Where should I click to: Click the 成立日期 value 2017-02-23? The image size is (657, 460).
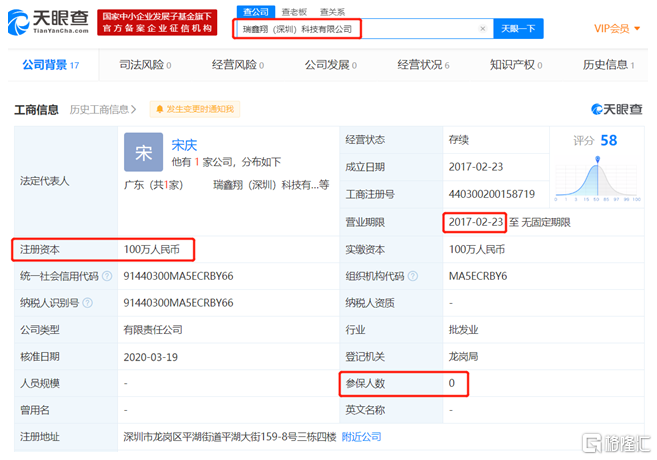(476, 167)
